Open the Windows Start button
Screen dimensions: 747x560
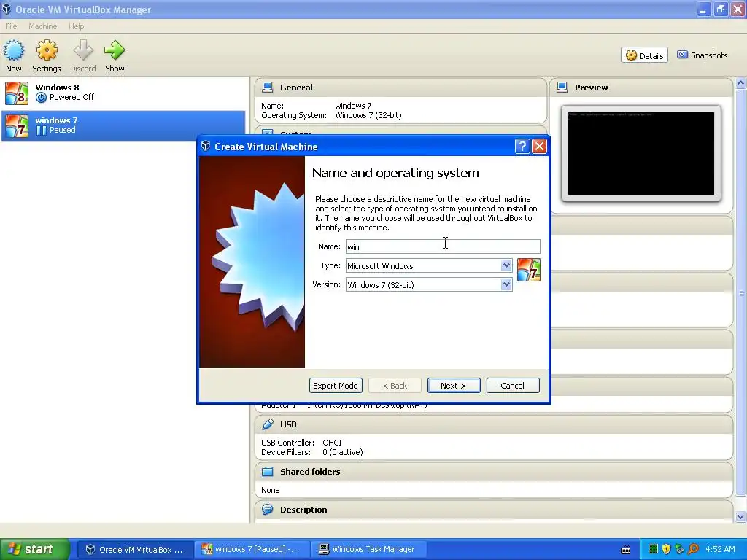tap(35, 549)
